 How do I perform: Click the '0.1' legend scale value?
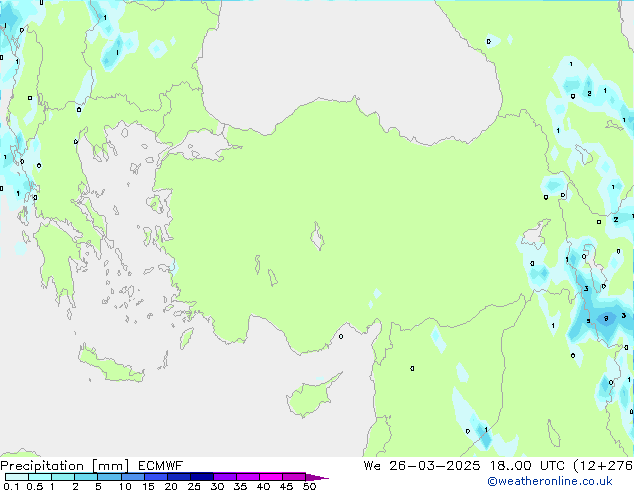click(11, 486)
